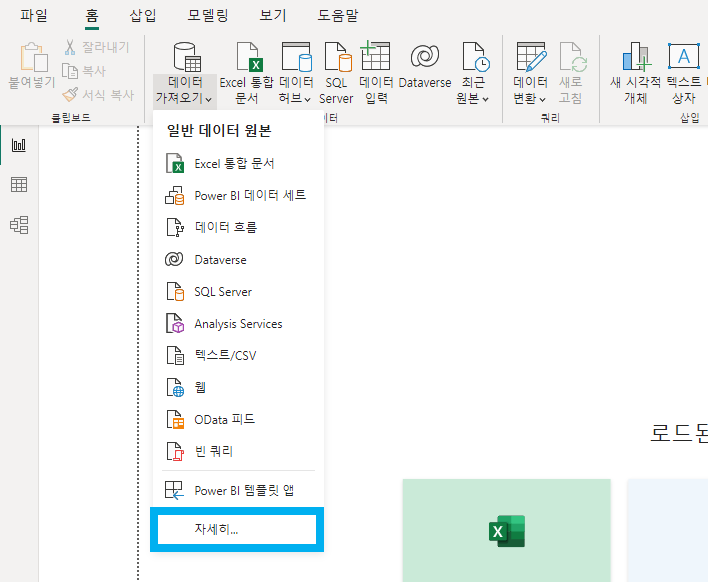The image size is (708, 582).
Task: Click the 데이터 변환 icon
Action: pyautogui.click(x=531, y=57)
